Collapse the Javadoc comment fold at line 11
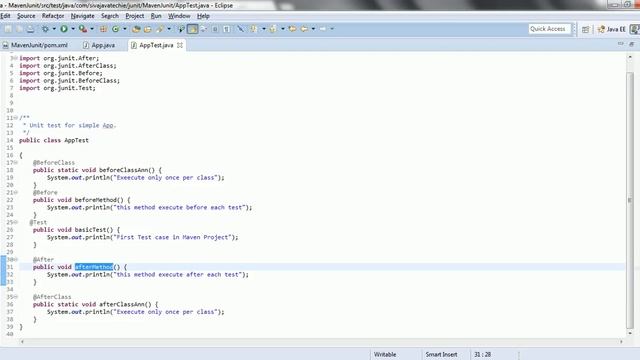Screen dimensions: 640x360 click(16, 118)
